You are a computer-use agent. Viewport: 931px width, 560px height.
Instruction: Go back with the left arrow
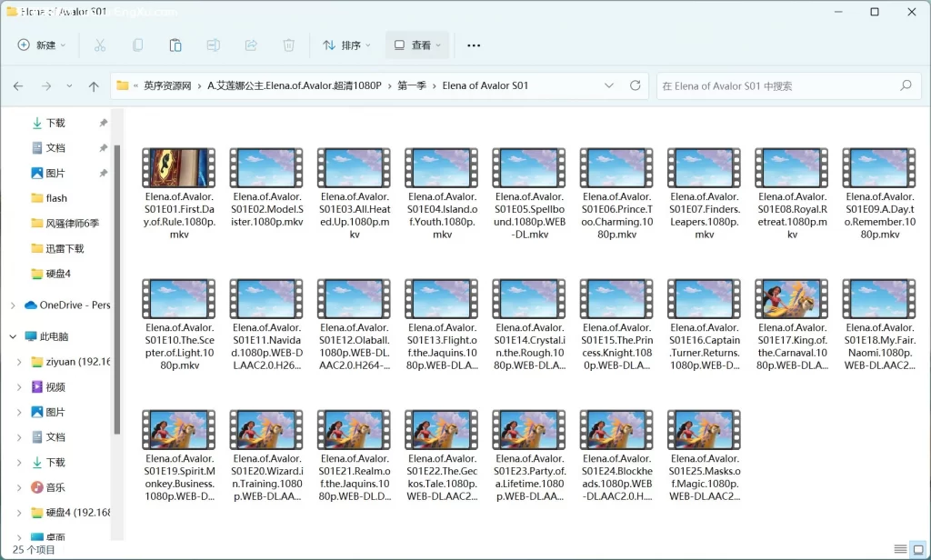18,86
